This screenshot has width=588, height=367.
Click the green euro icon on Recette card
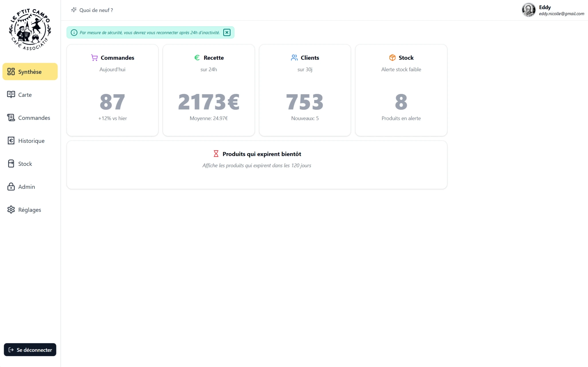[197, 58]
